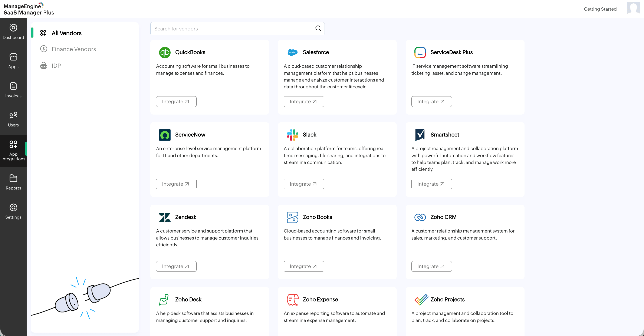The width and height of the screenshot is (644, 336).
Task: Integrate the ServiceNow vendor
Action: [176, 184]
